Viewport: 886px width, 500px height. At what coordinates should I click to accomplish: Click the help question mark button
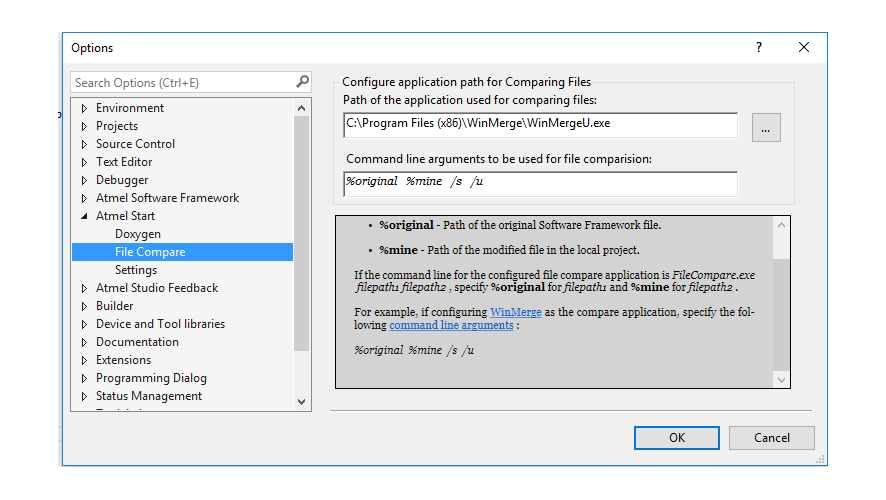[x=759, y=47]
